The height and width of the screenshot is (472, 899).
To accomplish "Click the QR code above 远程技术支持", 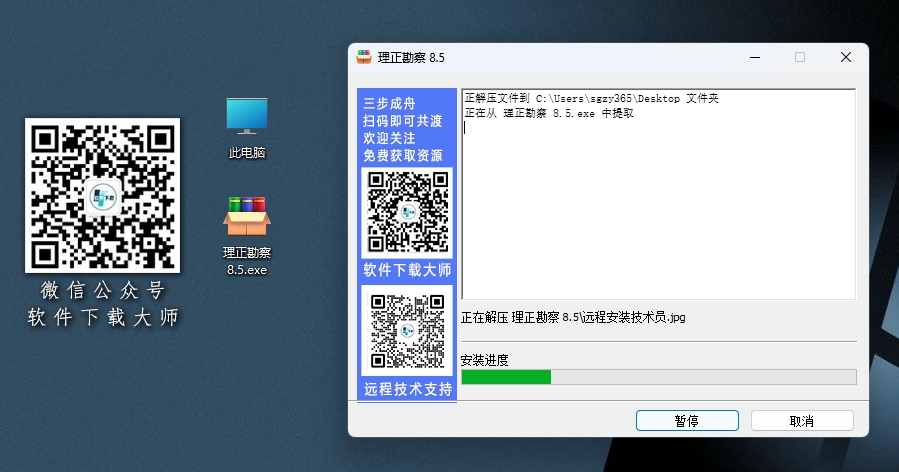I will click(407, 330).
